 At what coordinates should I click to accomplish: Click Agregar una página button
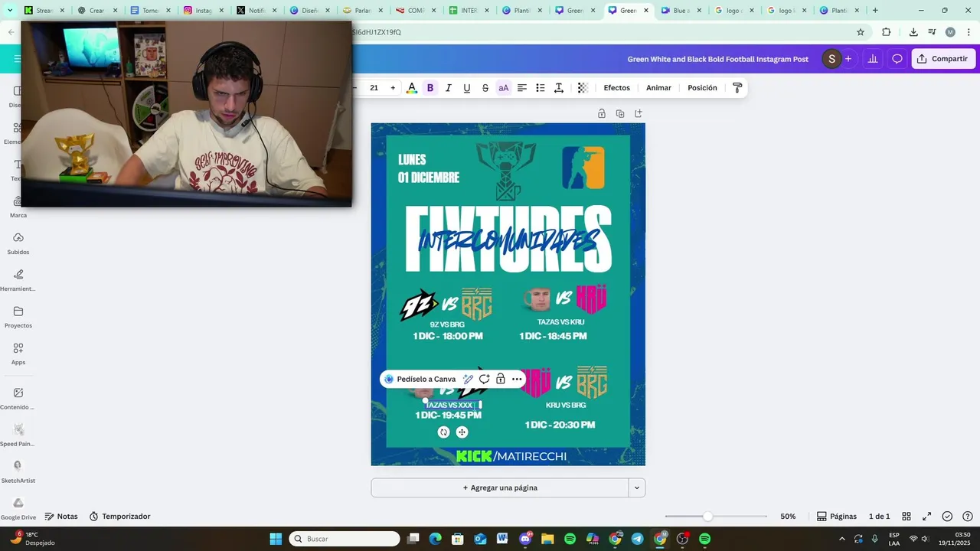pyautogui.click(x=500, y=487)
